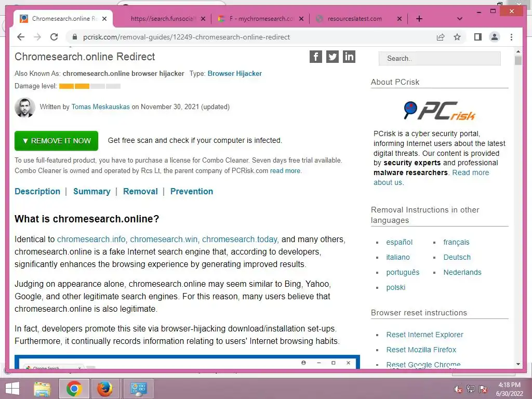Click the vertical scrollbar thumb
This screenshot has width=532, height=399.
[518, 60]
